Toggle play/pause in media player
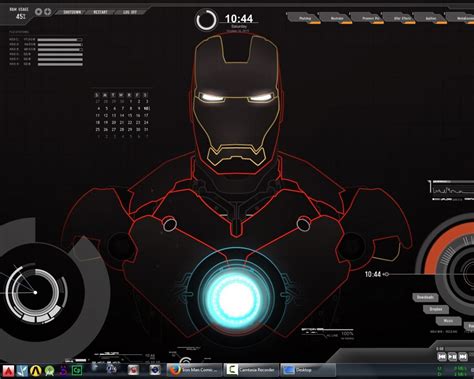Screen dimensions: 474x379 click(453, 357)
